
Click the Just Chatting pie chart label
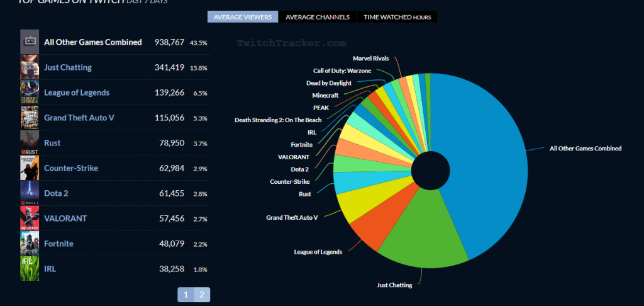coord(394,285)
